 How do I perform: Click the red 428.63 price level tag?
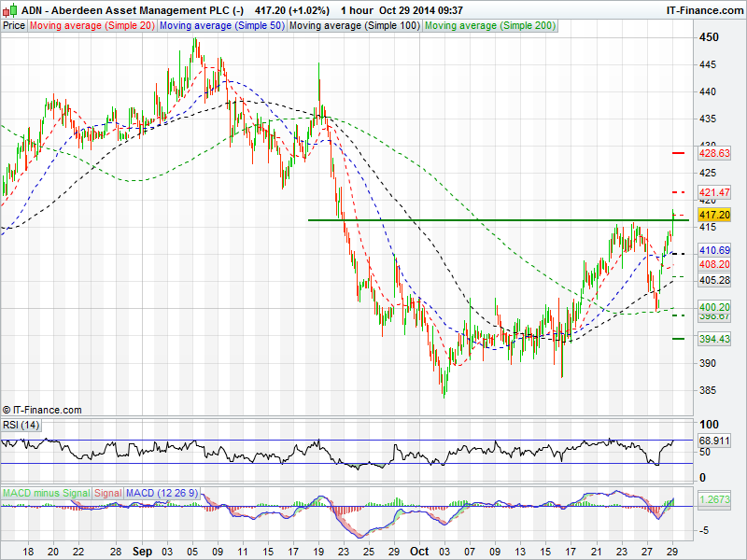tap(713, 153)
